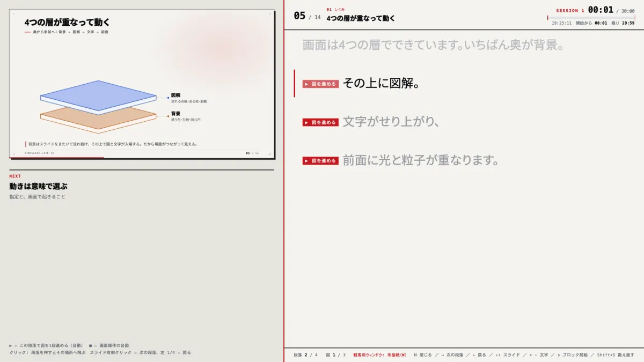Click the ↓↑ スライド shortcut hint
This screenshot has height=362, width=644.
tap(508, 355)
